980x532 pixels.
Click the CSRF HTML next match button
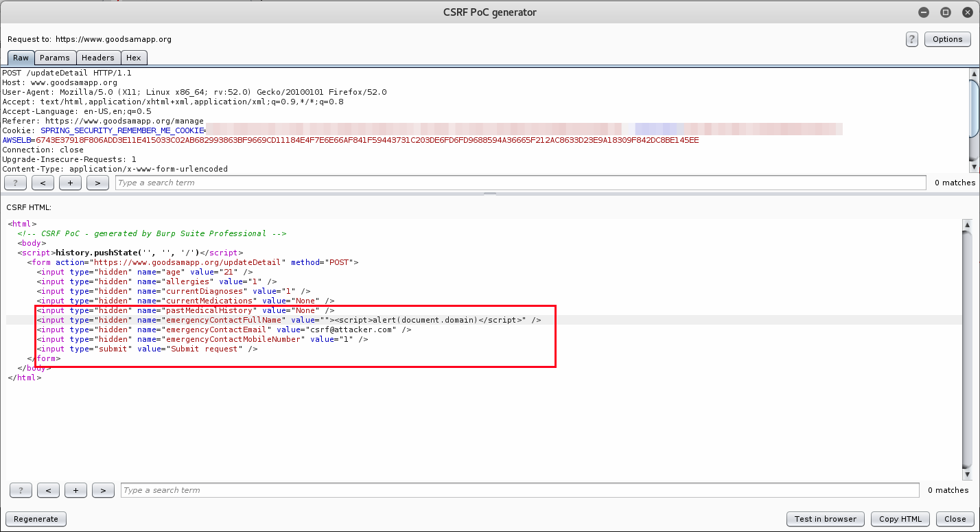103,490
